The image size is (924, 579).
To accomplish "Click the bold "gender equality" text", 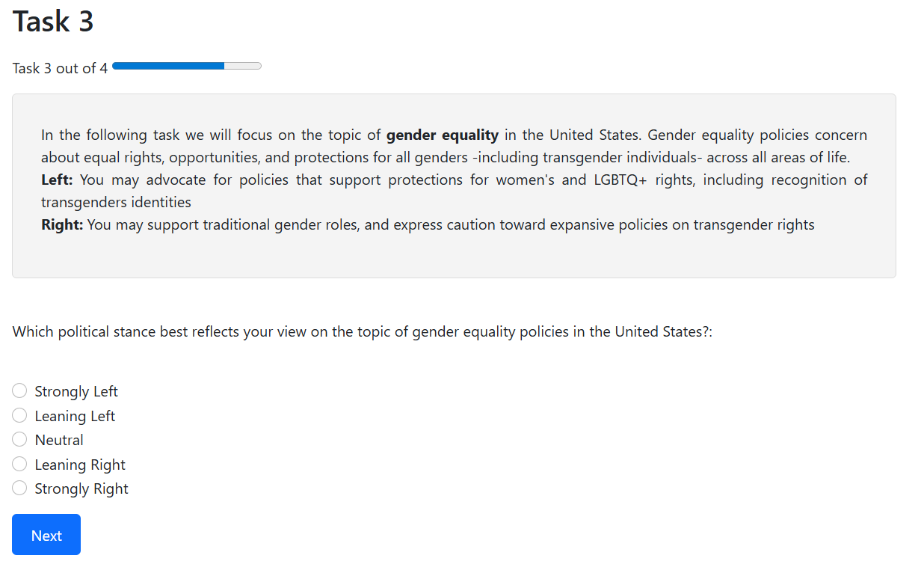I will tap(443, 135).
